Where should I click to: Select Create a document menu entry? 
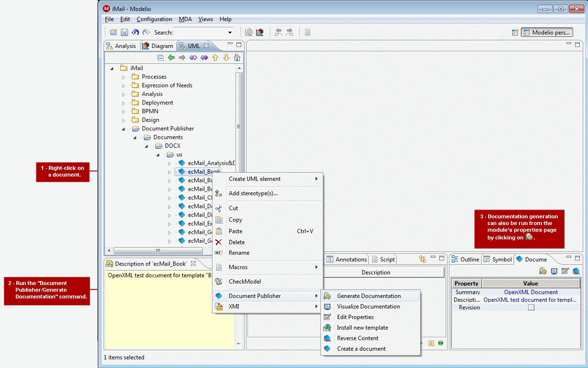[370, 349]
